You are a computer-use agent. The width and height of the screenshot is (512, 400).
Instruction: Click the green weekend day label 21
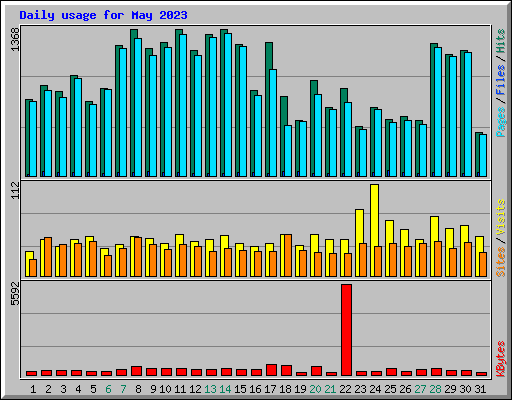pos(330,389)
